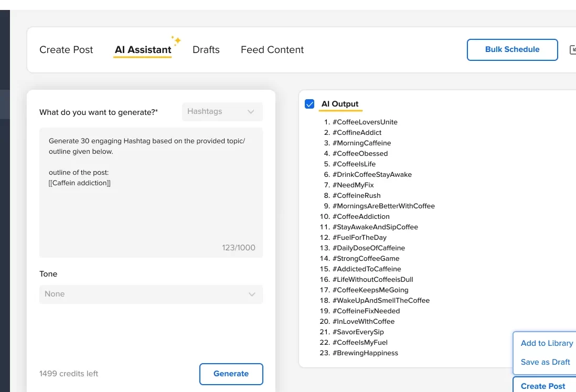Click the #CoffeeIsLife hashtag
Screen dimensions: 576x392
(x=354, y=164)
